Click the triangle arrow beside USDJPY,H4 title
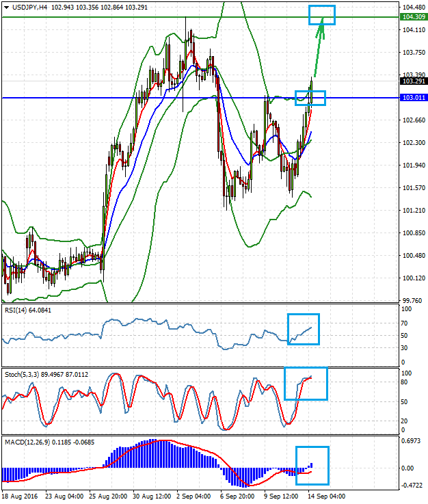The image size is (428, 504). click(5, 6)
